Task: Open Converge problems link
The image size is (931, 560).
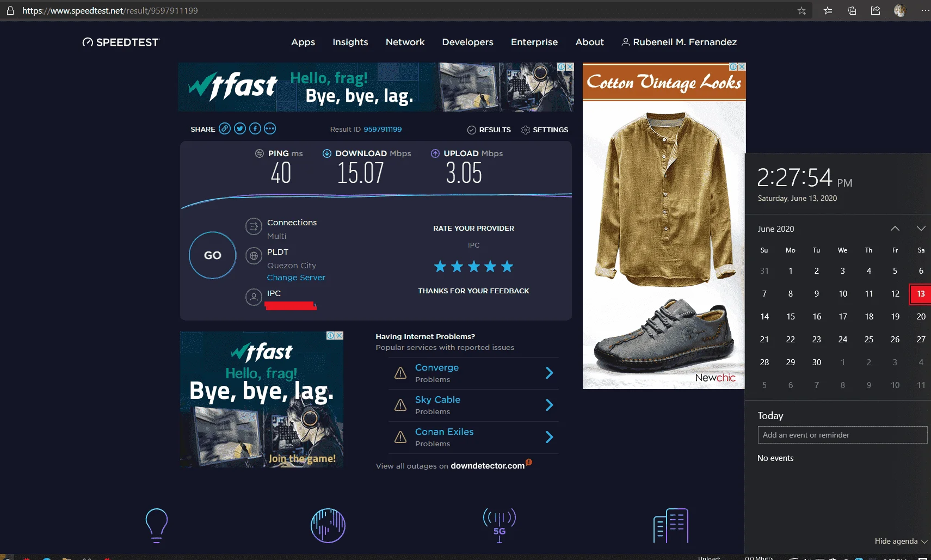Action: click(x=437, y=368)
